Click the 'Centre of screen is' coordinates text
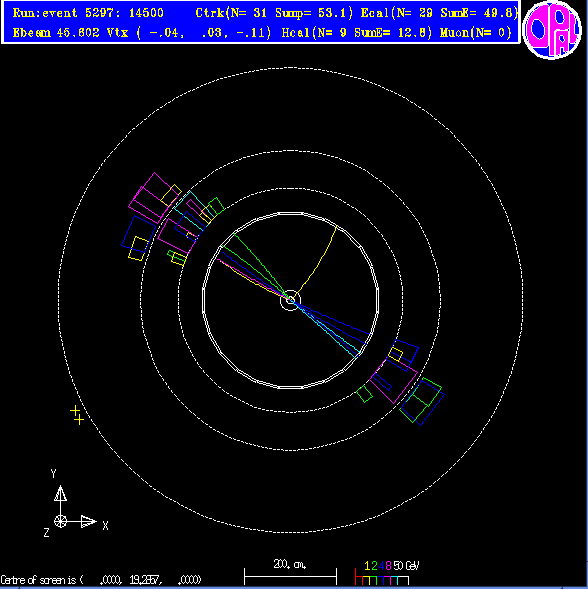The width and height of the screenshot is (588, 589). coord(101,580)
